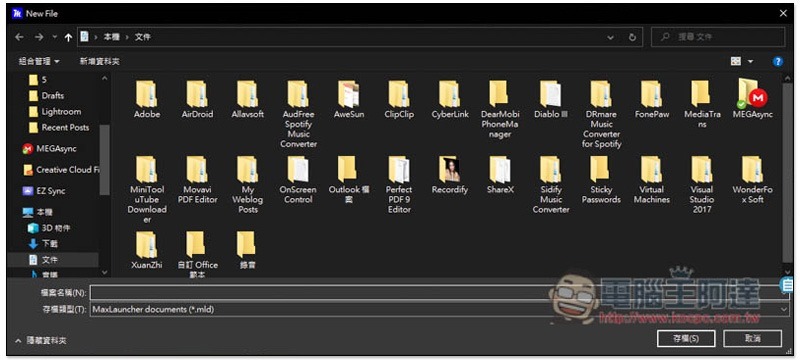Select OnScreen Control folder
Screen dimensions: 800x360
pos(298,179)
